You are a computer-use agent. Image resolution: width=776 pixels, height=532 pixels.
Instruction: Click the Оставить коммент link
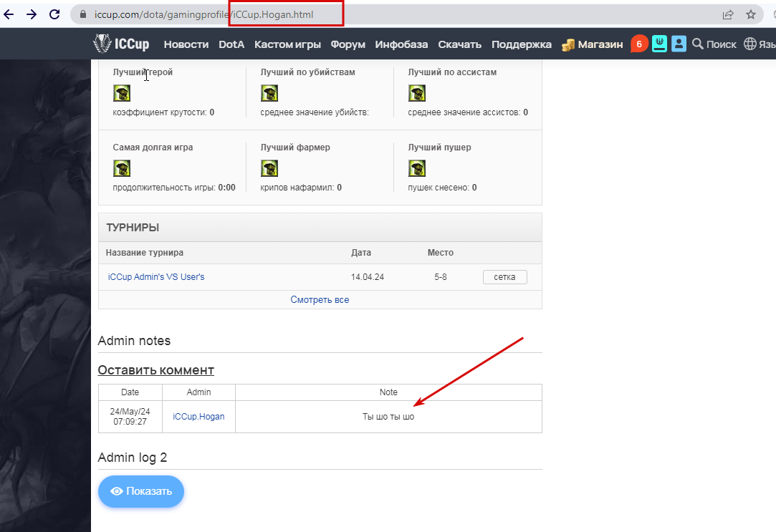coord(156,370)
